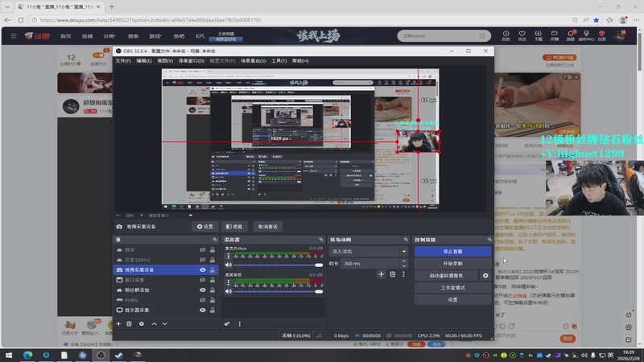
Task: Open mixer toolbar three-dot menu at bottom
Action: 239,324
